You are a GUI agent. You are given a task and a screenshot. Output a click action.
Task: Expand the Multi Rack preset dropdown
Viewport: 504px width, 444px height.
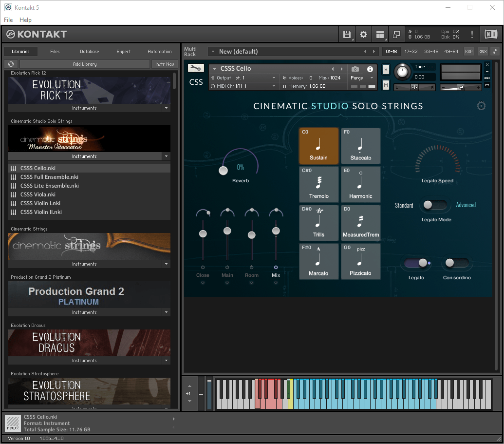[x=212, y=52]
